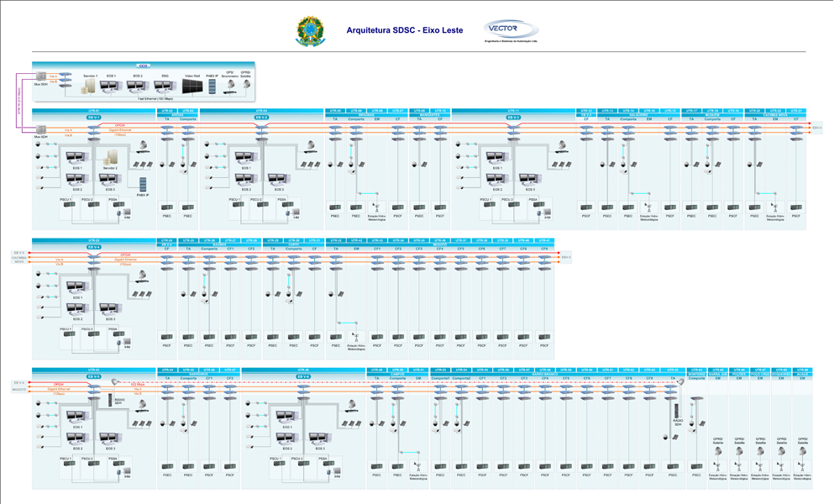840x504 pixels.
Task: Click the Video Wall icon in CCO
Action: click(x=192, y=86)
